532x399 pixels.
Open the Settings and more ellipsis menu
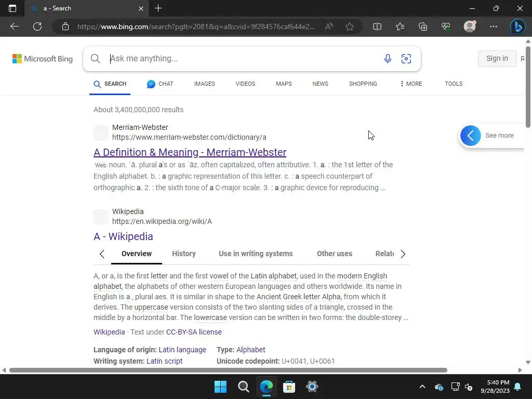[494, 26]
